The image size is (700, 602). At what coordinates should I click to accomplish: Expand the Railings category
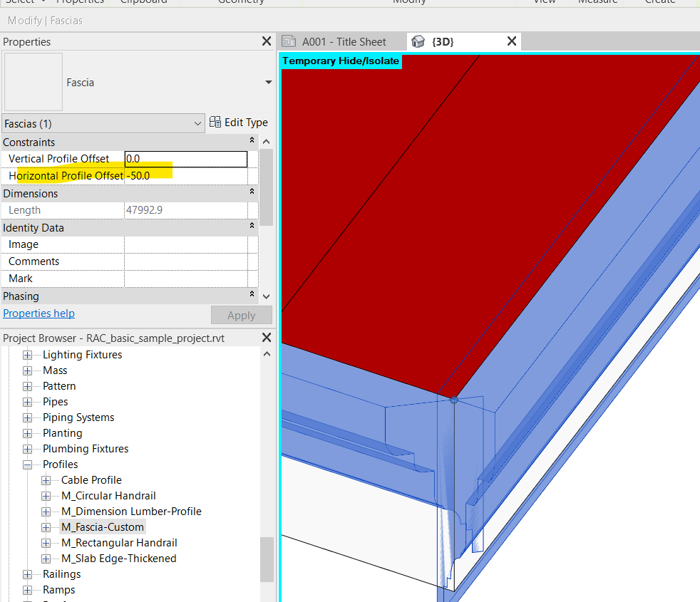[x=27, y=574]
